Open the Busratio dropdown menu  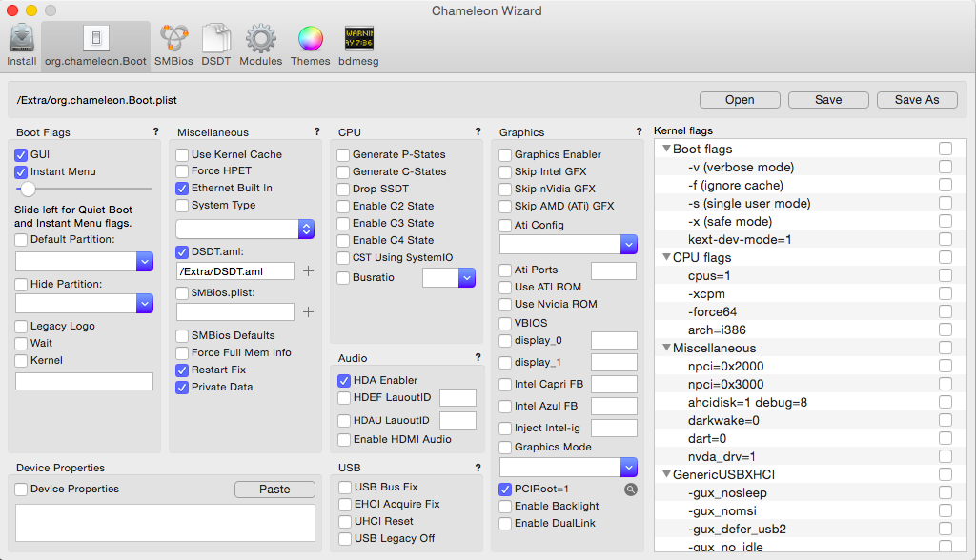tap(467, 277)
